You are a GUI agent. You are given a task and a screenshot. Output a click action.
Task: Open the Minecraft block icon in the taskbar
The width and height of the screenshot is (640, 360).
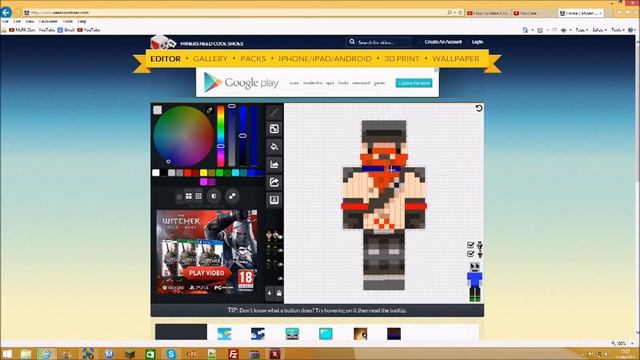[130, 354]
